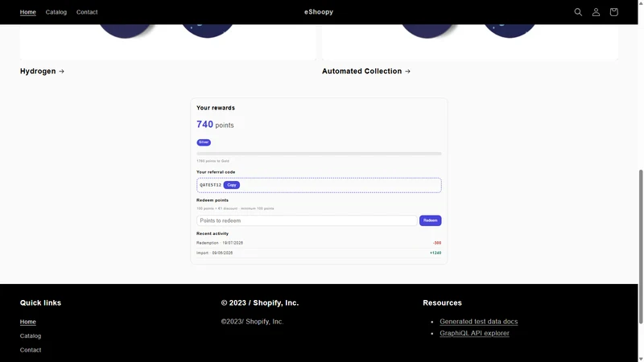Click the ©2023/ Shopify, Inc. footer text
This screenshot has height=362, width=644.
[252, 321]
